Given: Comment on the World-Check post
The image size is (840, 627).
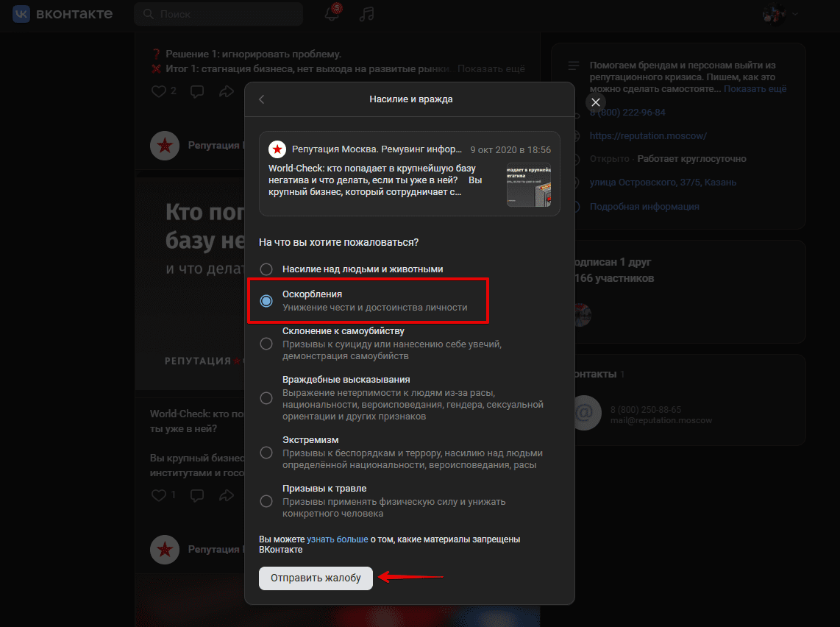Looking at the screenshot, I should click(197, 496).
